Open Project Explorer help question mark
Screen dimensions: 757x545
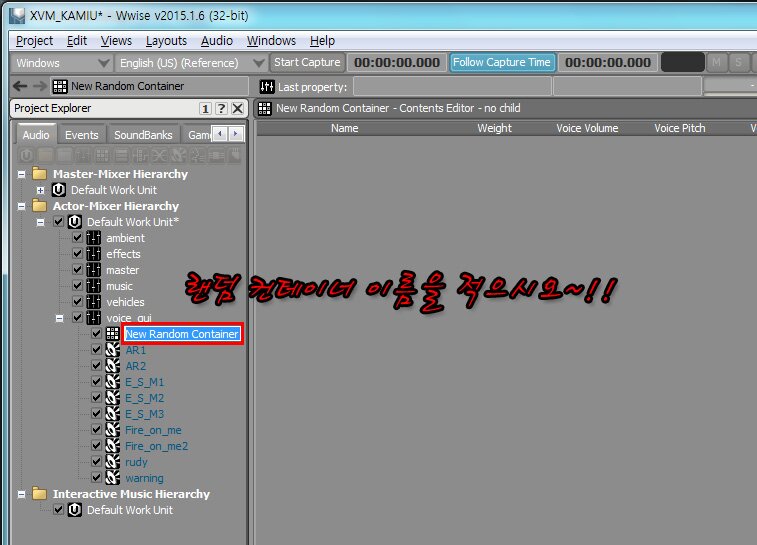coord(221,108)
